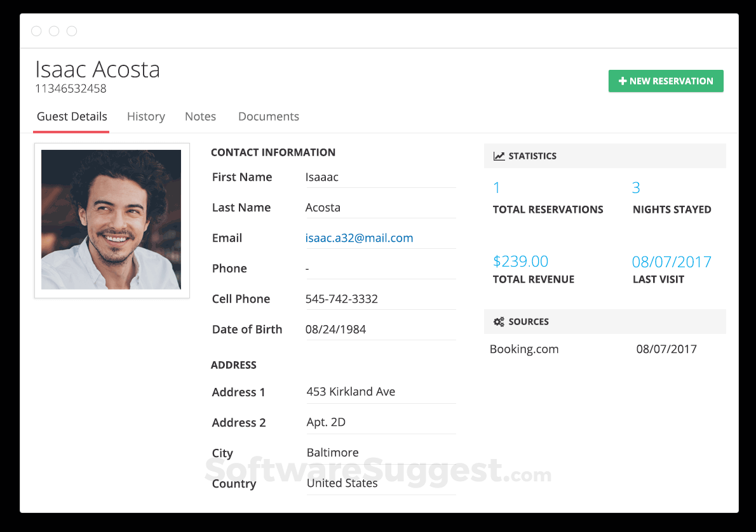The image size is (756, 532).
Task: Click the Total Revenue amount $239.00
Action: click(x=521, y=261)
